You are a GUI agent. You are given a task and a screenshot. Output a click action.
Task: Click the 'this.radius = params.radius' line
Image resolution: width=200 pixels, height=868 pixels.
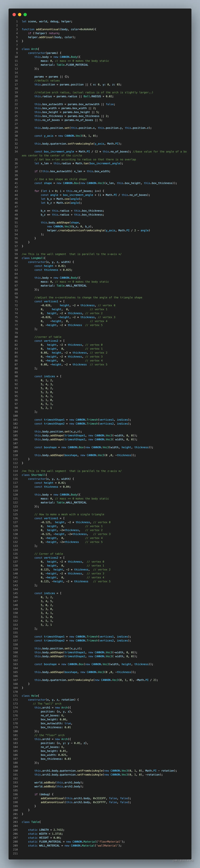point(74,96)
